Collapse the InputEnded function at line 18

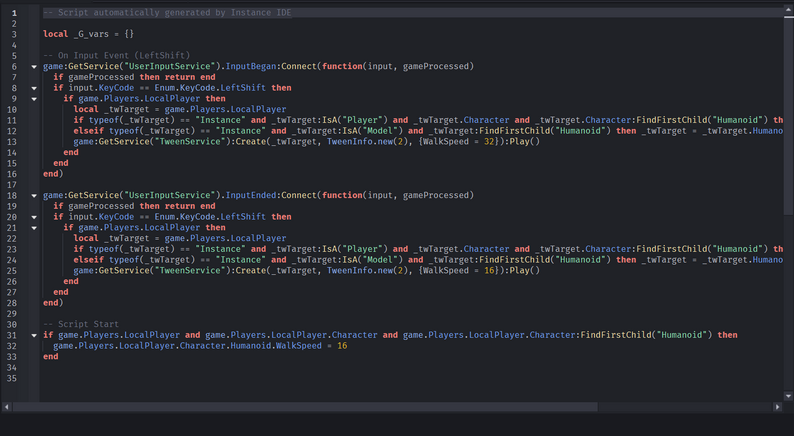coord(34,195)
